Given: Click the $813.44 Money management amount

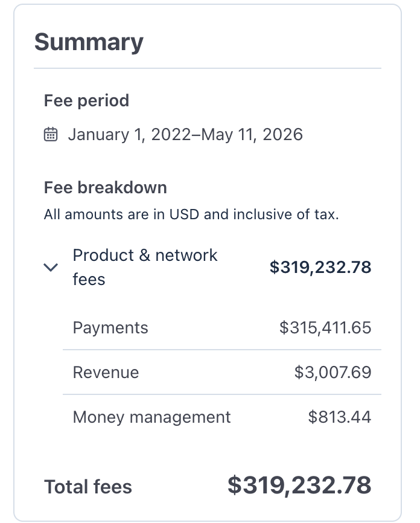Looking at the screenshot, I should tap(340, 417).
